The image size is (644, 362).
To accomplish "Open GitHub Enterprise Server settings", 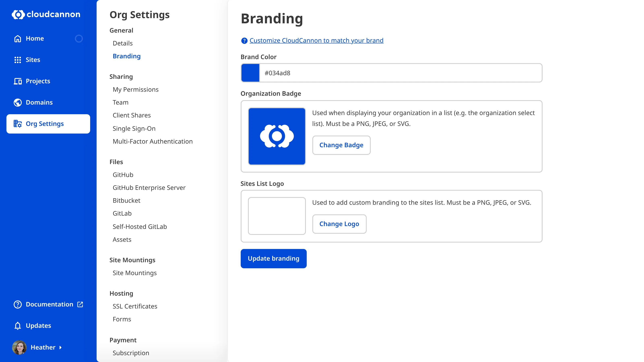I will (x=149, y=188).
